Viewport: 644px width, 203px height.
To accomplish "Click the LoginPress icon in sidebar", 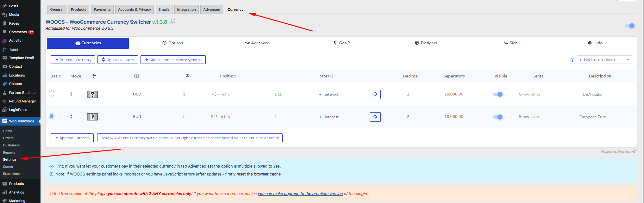I will point(4,110).
